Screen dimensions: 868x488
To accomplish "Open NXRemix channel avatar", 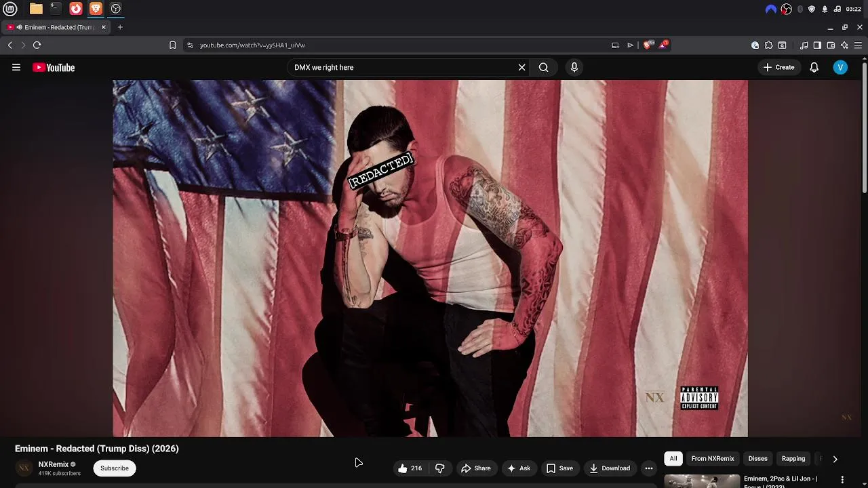I will pos(24,468).
